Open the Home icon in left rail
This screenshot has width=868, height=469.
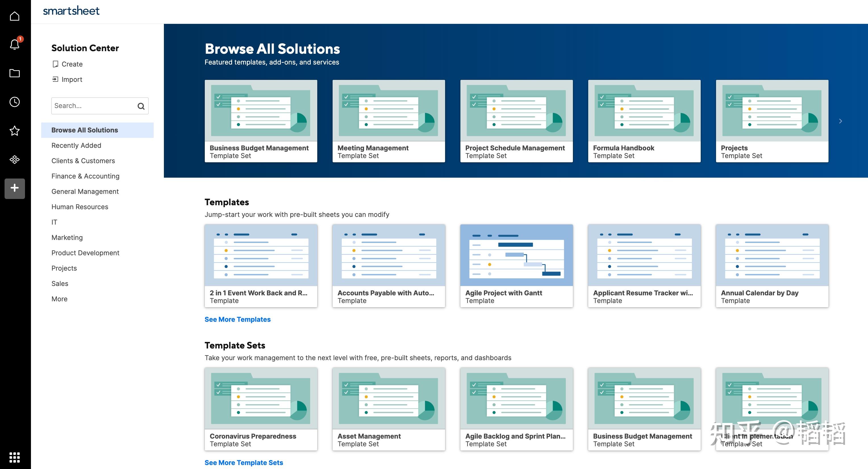tap(14, 16)
